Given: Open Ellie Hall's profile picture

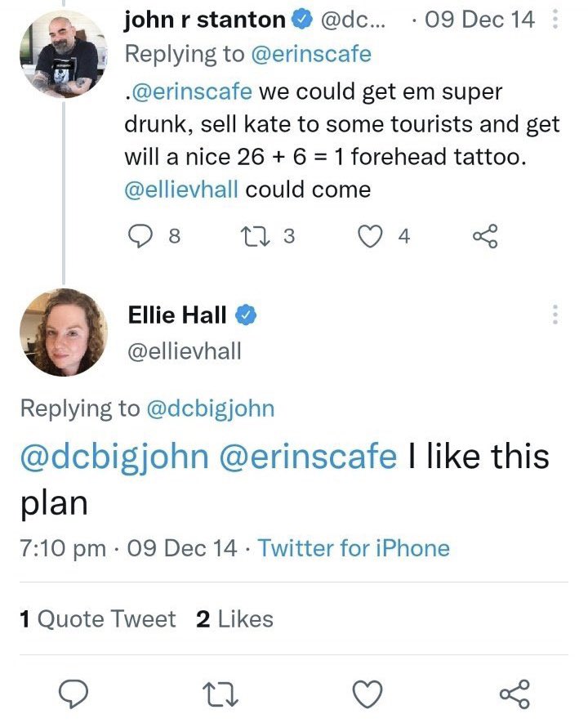Looking at the screenshot, I should (62, 332).
